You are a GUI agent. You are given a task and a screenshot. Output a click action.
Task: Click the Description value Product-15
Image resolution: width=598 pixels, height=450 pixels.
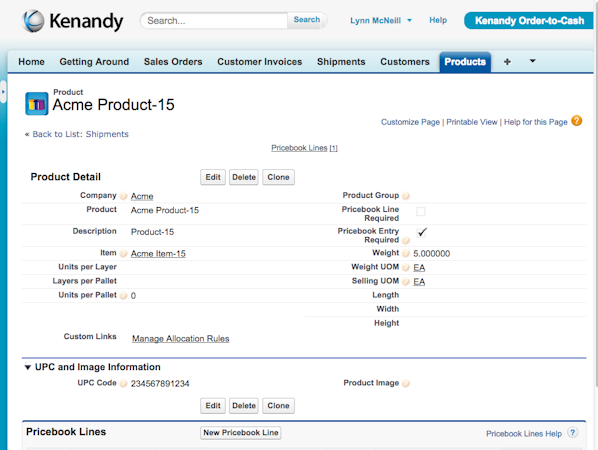coord(152,232)
